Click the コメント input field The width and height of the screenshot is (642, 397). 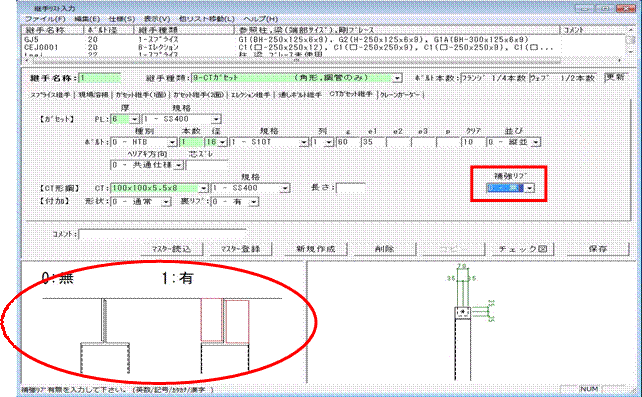(x=162, y=234)
